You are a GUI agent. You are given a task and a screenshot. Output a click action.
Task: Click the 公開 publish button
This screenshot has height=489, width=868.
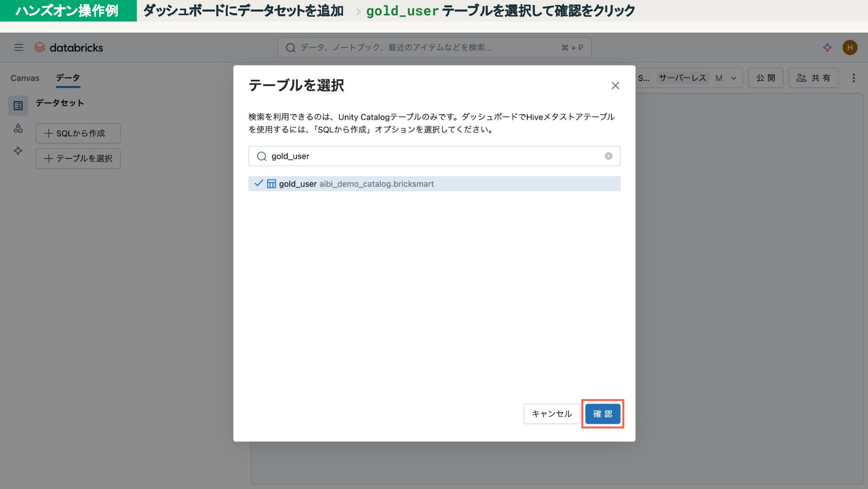(766, 78)
